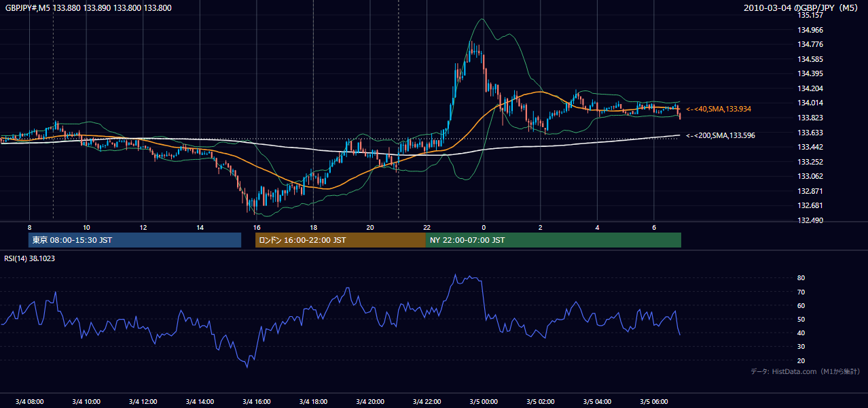The height and width of the screenshot is (408, 868).
Task: Click RSI scale level 40
Action: [x=801, y=333]
